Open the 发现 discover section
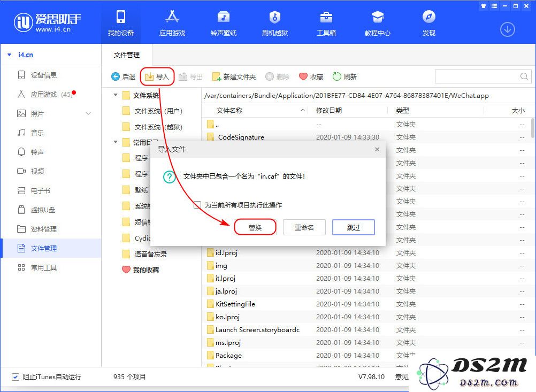Screen dimensions: 536x392 [428, 23]
